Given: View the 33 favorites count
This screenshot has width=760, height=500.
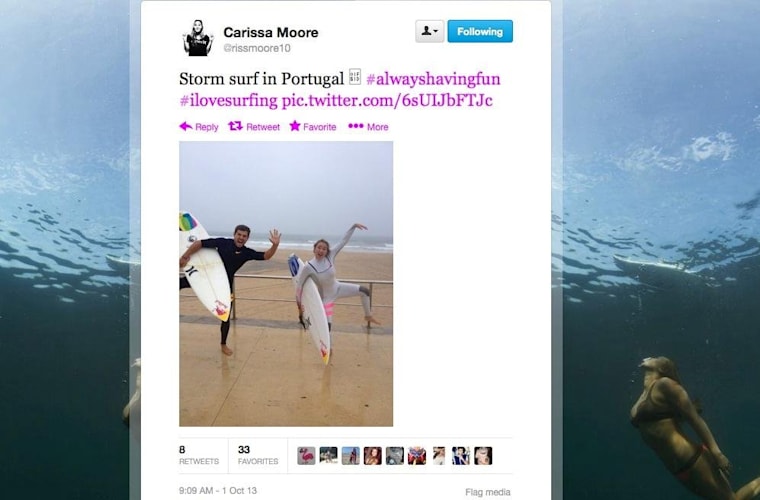Looking at the screenshot, I should [258, 455].
